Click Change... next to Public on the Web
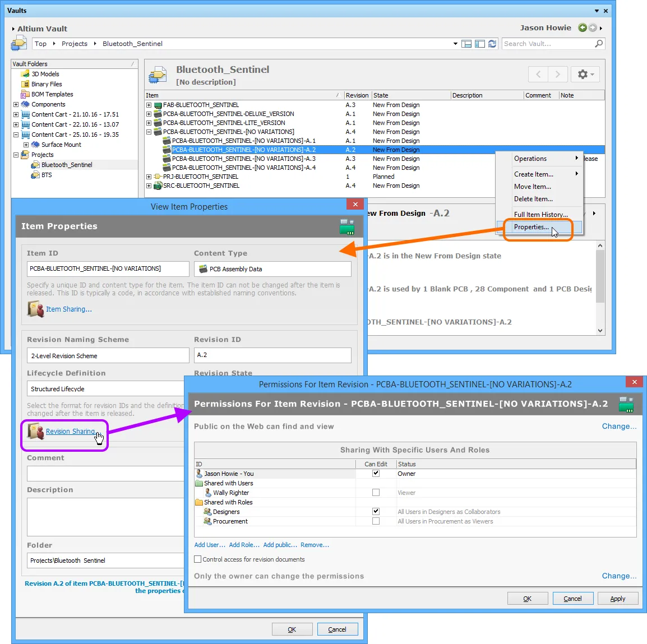 point(618,426)
